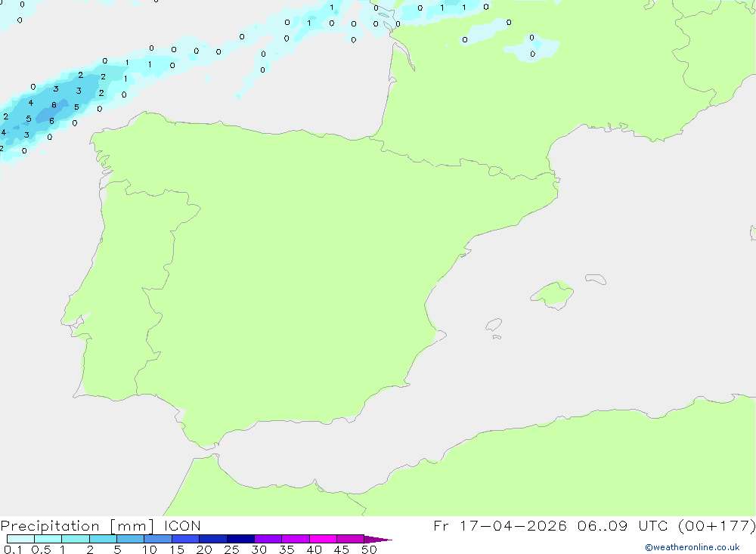Pick the 0.5–1 mm legend color swatch
This screenshot has height=554, width=756.
click(x=48, y=539)
